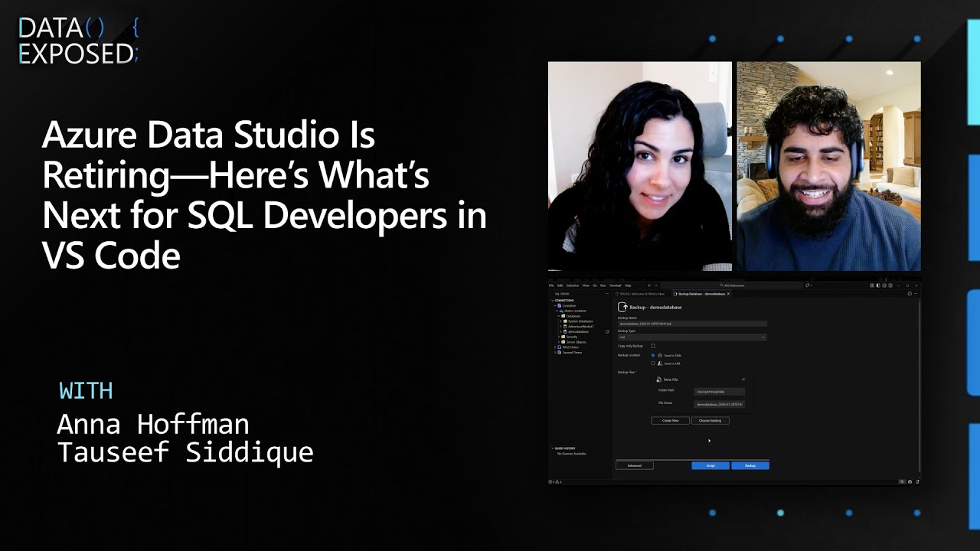Click the Data Exposed logo
The image size is (980, 551).
(78, 41)
